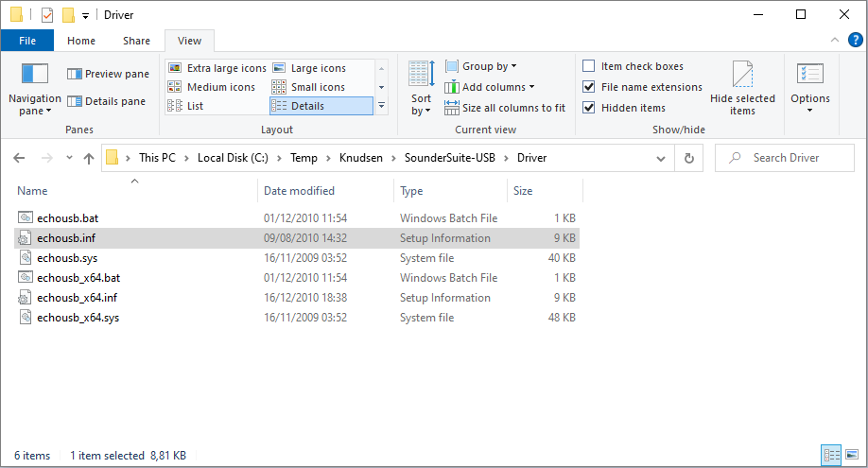Image resolution: width=868 pixels, height=468 pixels.
Task: Sort files by Date modified column
Action: 299,191
